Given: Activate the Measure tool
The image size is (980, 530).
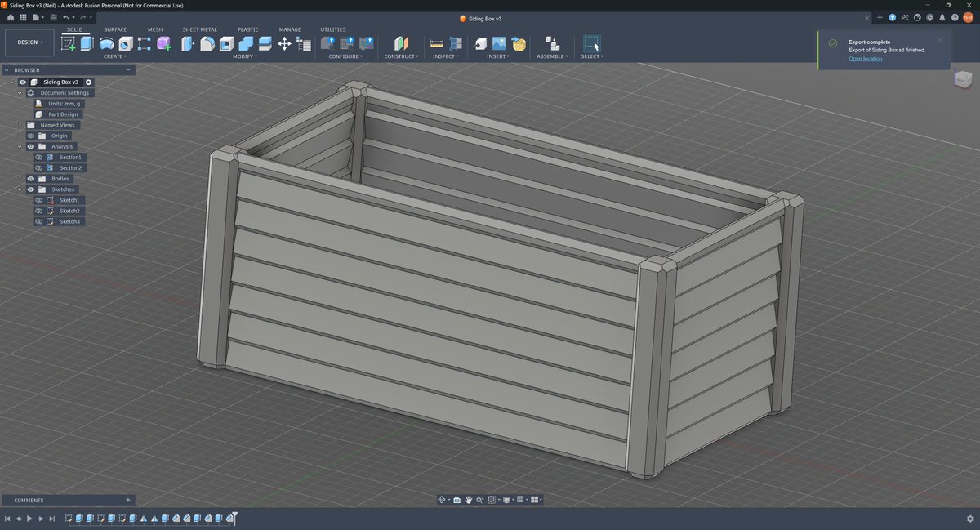Looking at the screenshot, I should click(436, 44).
